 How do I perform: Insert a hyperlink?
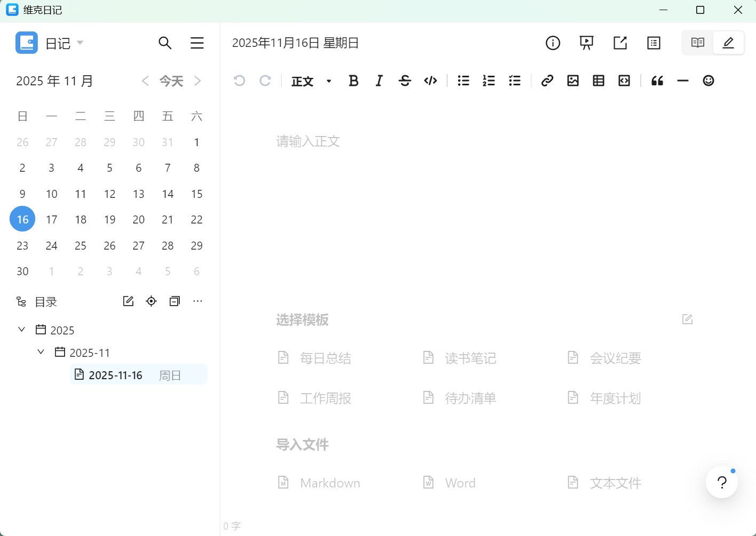(x=547, y=81)
